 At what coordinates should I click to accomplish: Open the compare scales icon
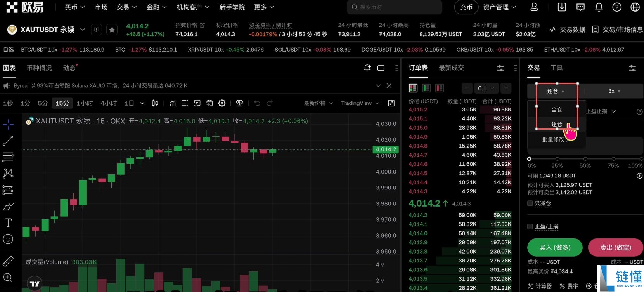[x=240, y=103]
